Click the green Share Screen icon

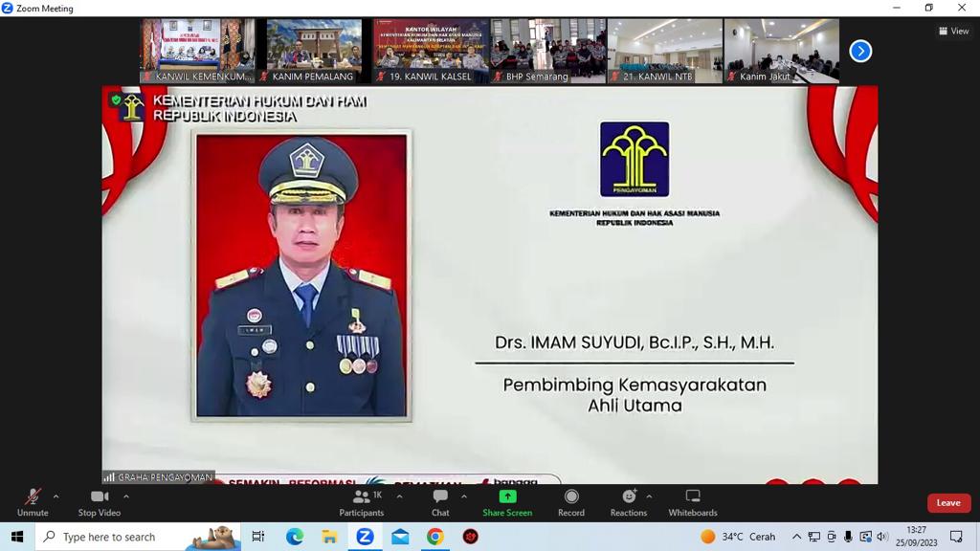(x=507, y=496)
